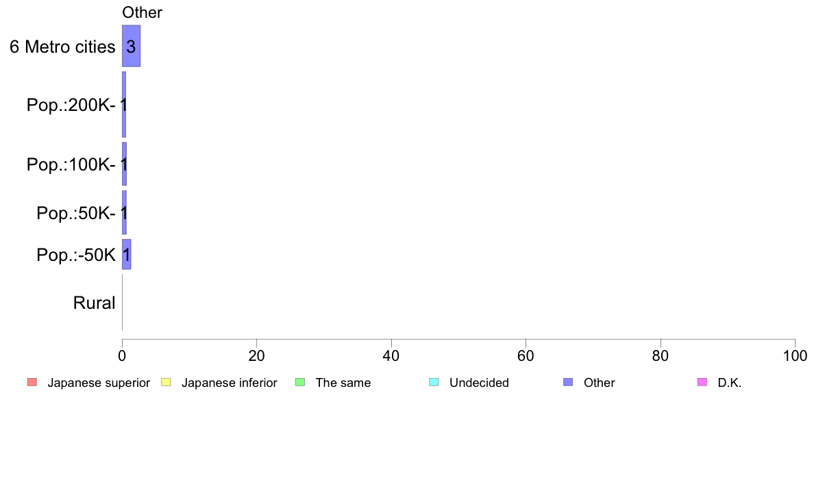This screenshot has height=504, width=814.
Task: Click the green The same legend swatch
Action: (300, 383)
